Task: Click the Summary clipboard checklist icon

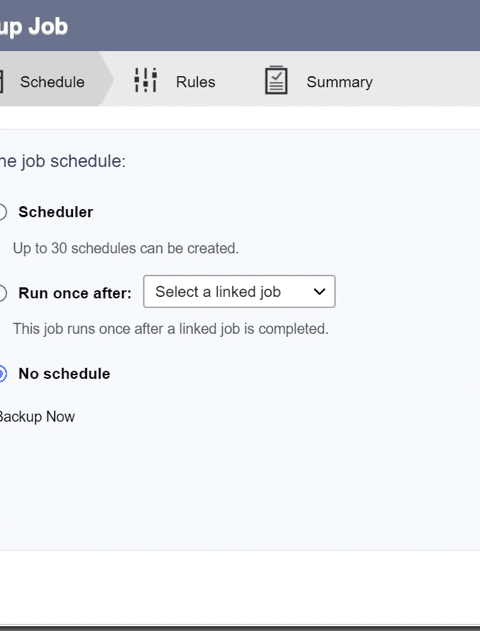Action: click(276, 80)
